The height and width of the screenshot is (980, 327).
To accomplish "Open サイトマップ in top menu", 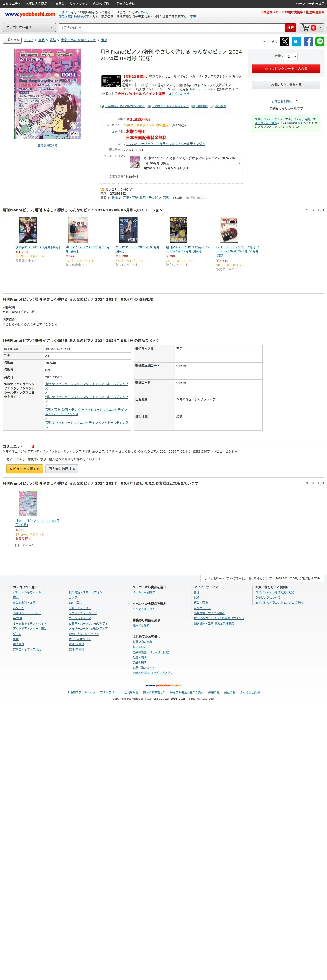I will (78, 3).
